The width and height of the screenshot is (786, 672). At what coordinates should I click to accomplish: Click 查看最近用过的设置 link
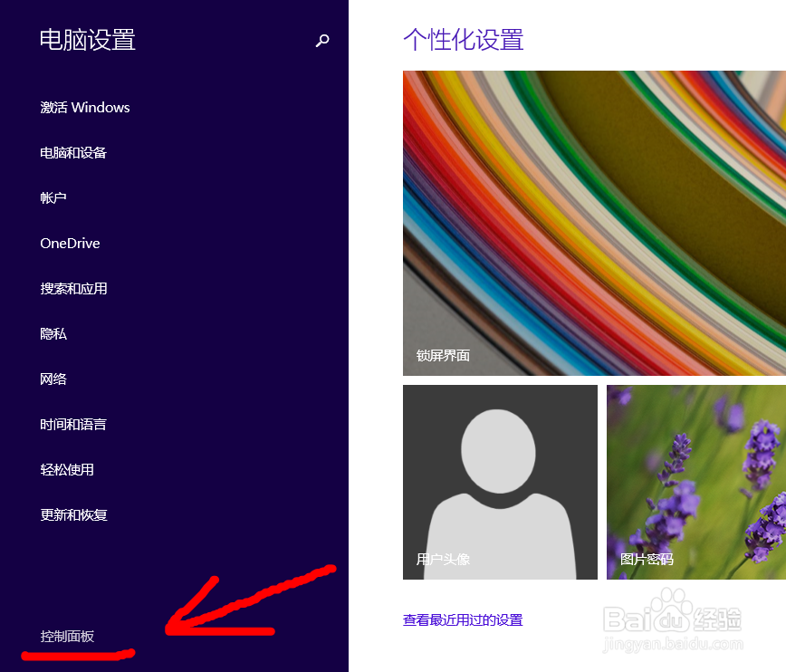click(x=463, y=619)
